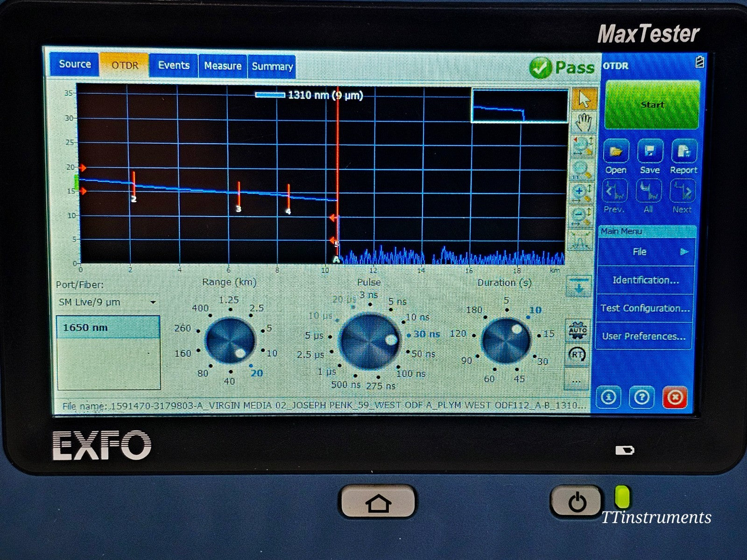Set Pulse dial to 100 ns
Viewport: 747px width, 560px height.
(x=410, y=373)
